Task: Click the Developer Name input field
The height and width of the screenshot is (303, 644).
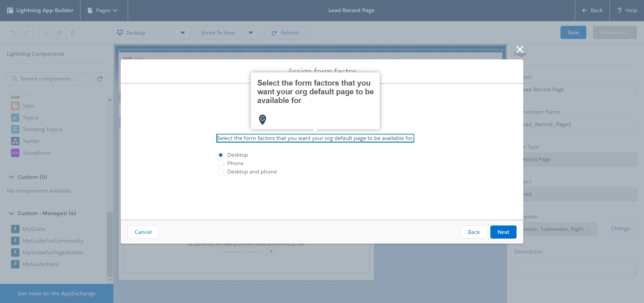Action: click(x=580, y=124)
